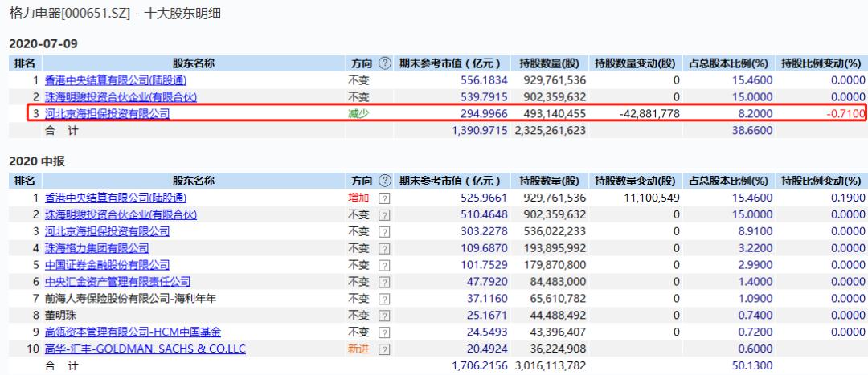Open the 高华-汇丰-GOLDMAN, SACHS & CO.LLC link

[145, 349]
